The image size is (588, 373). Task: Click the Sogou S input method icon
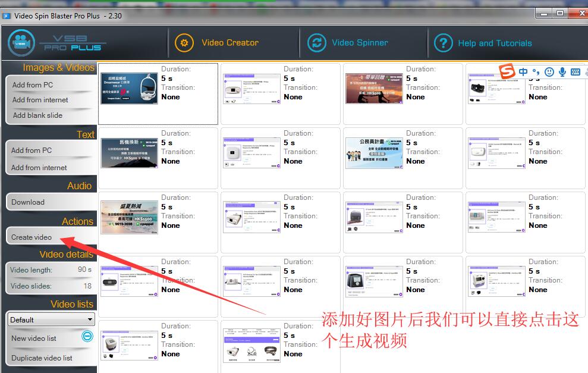pos(507,71)
